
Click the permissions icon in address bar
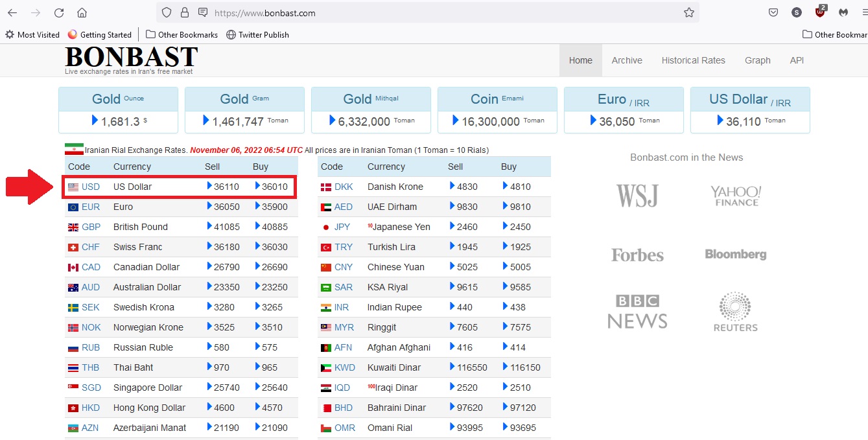pyautogui.click(x=203, y=12)
